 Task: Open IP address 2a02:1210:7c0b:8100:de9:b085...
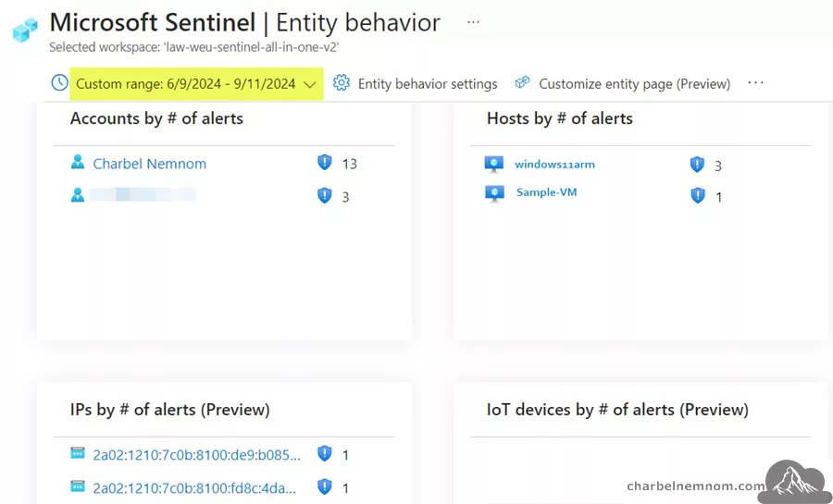tap(196, 455)
